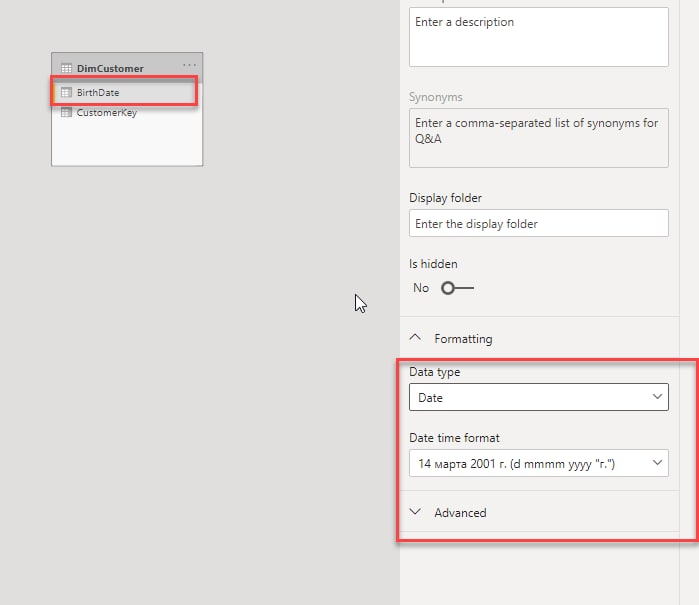Click the Synonyms Q&A text box
Viewport: 699px width, 605px height.
tap(539, 138)
